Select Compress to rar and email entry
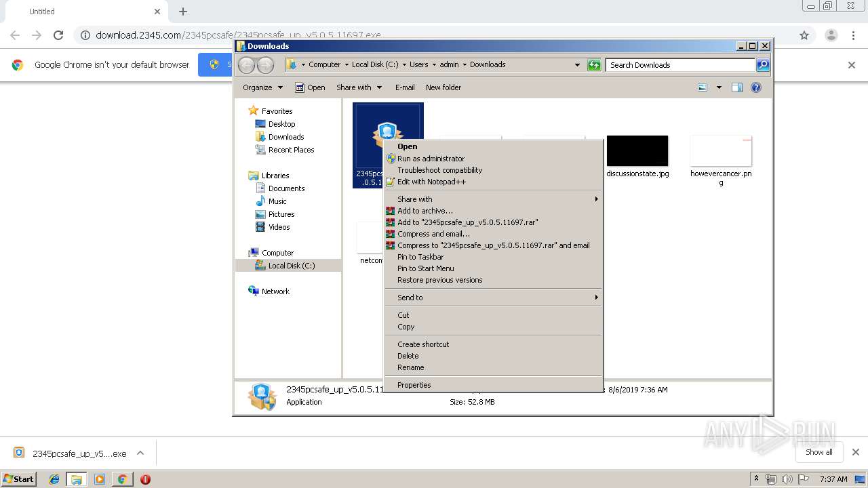Viewport: 868px width, 488px height. point(493,245)
